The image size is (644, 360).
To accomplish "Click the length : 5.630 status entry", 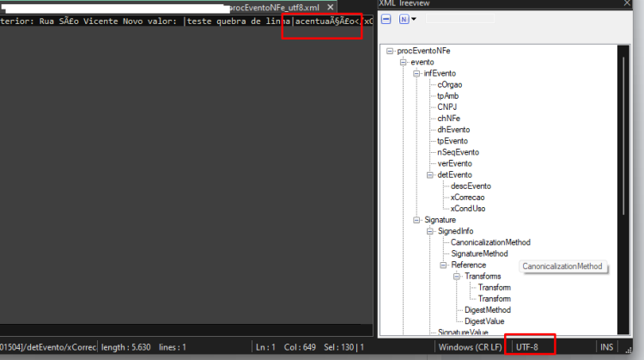I will coord(125,347).
